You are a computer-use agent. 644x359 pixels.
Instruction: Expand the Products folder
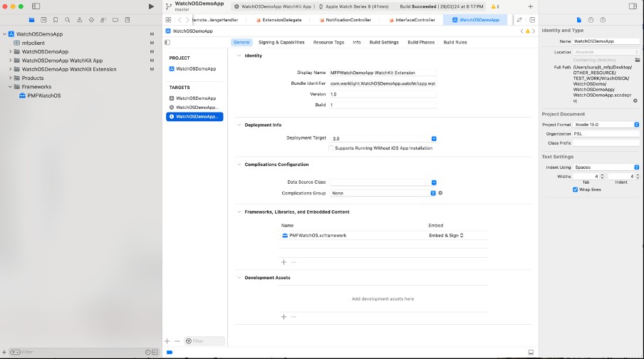point(11,78)
